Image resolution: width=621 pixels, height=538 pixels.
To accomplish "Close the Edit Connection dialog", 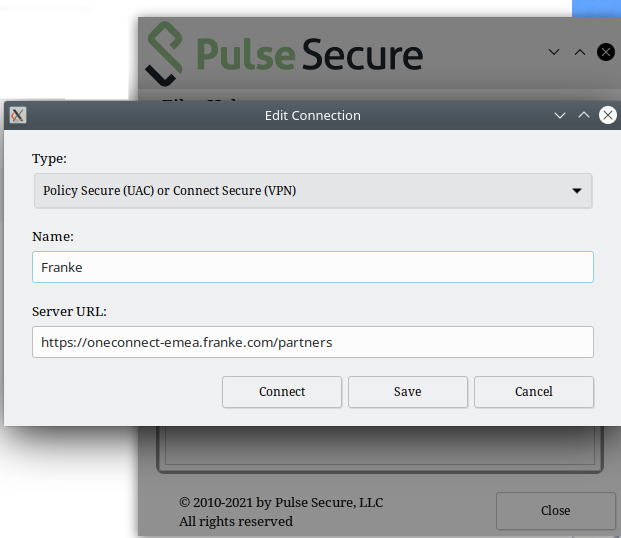I will (607, 115).
